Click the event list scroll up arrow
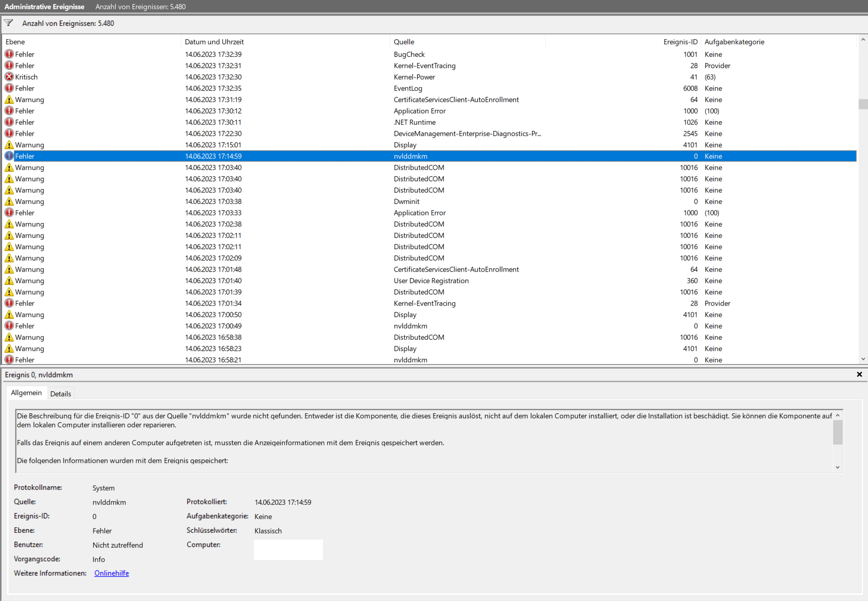This screenshot has height=601, width=868. [863, 40]
